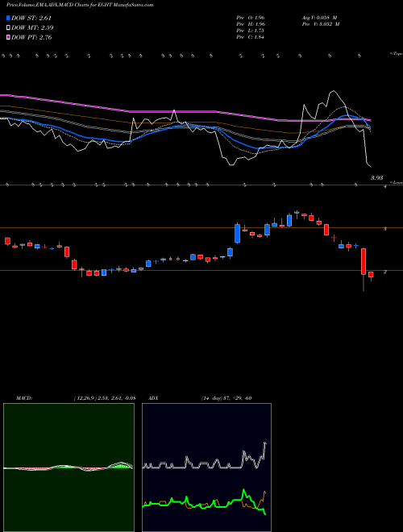
Task: Open the MACD indicator chart
Action: click(x=69, y=468)
